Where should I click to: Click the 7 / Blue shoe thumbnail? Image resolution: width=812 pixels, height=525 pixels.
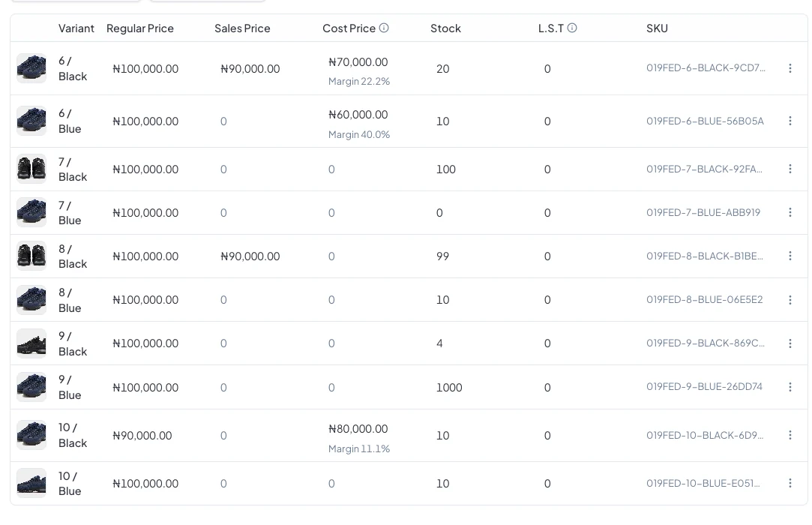tap(31, 212)
